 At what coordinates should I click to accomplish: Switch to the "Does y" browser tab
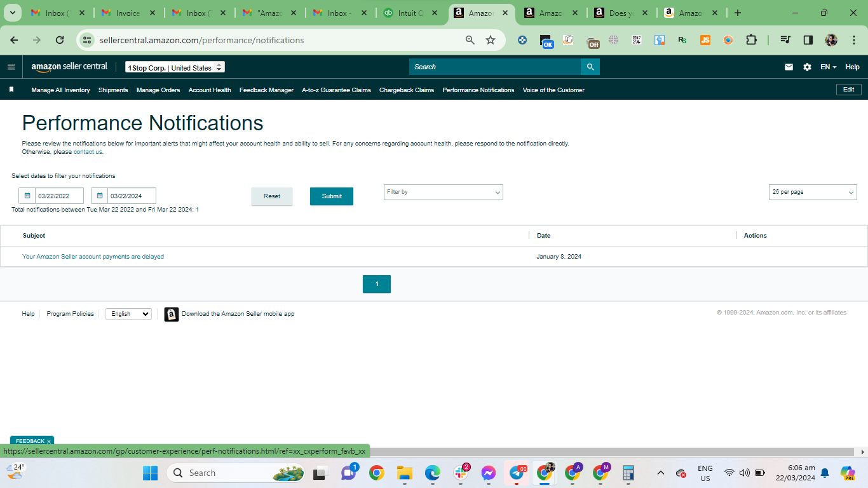tap(621, 13)
